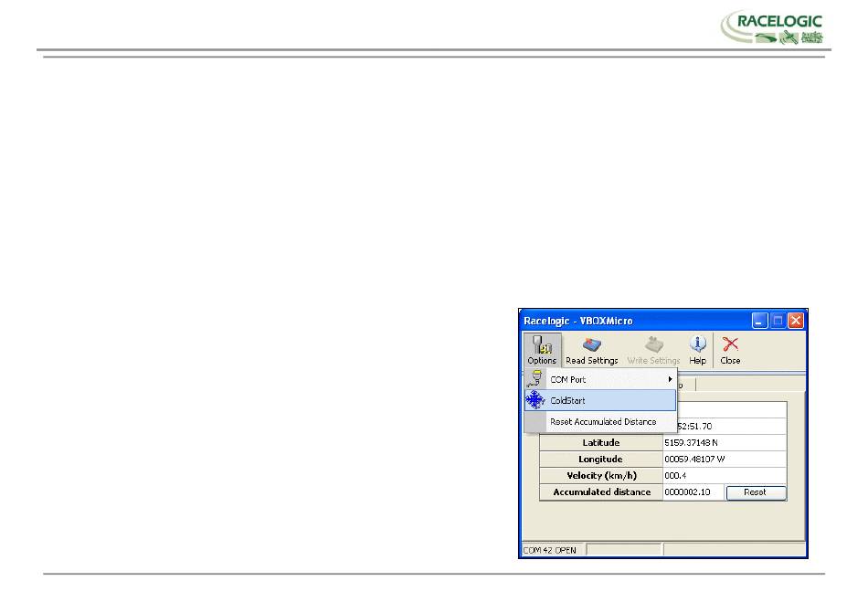Click the Velocity (km/h) row label
This screenshot has width=868, height=592.
coord(601,476)
